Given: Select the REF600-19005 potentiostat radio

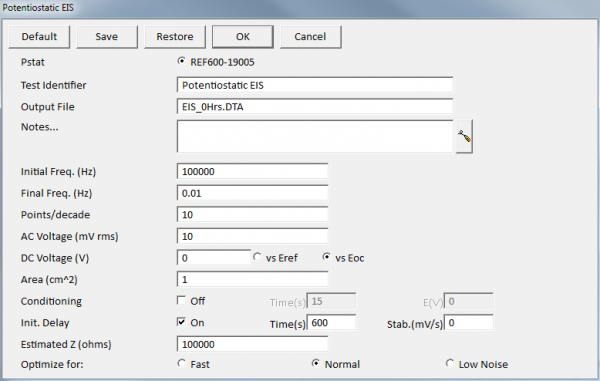Looking at the screenshot, I should (182, 61).
